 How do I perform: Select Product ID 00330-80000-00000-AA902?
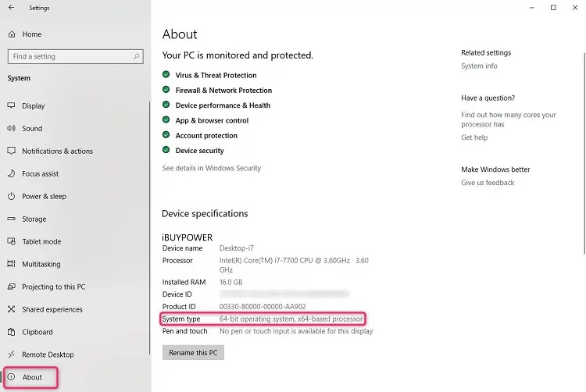[x=263, y=307]
